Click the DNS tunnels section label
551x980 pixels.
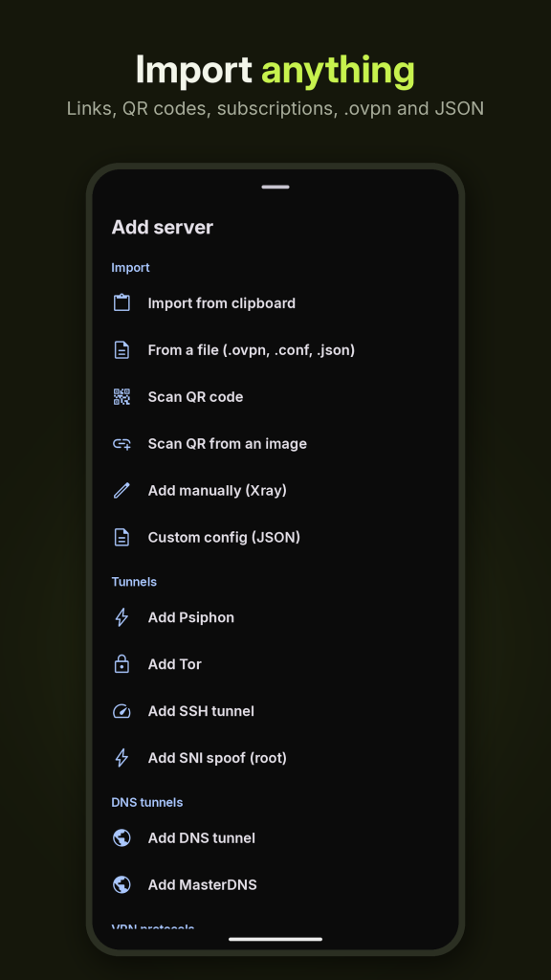pyautogui.click(x=146, y=803)
